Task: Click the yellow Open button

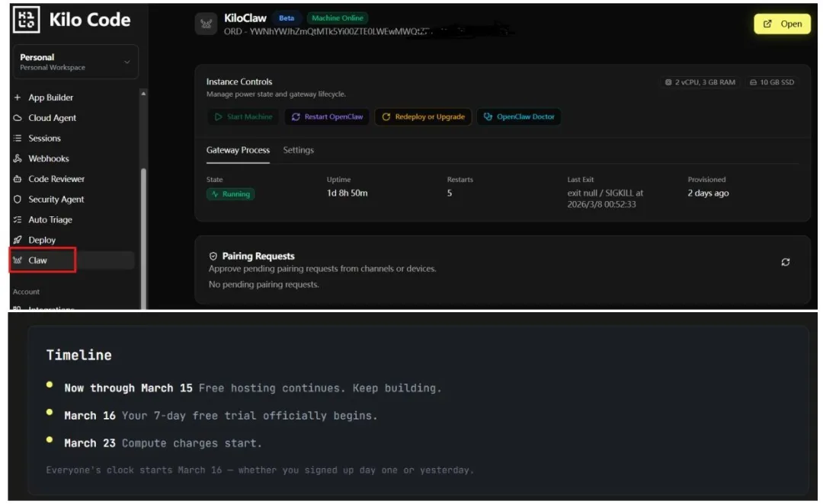Action: [783, 24]
